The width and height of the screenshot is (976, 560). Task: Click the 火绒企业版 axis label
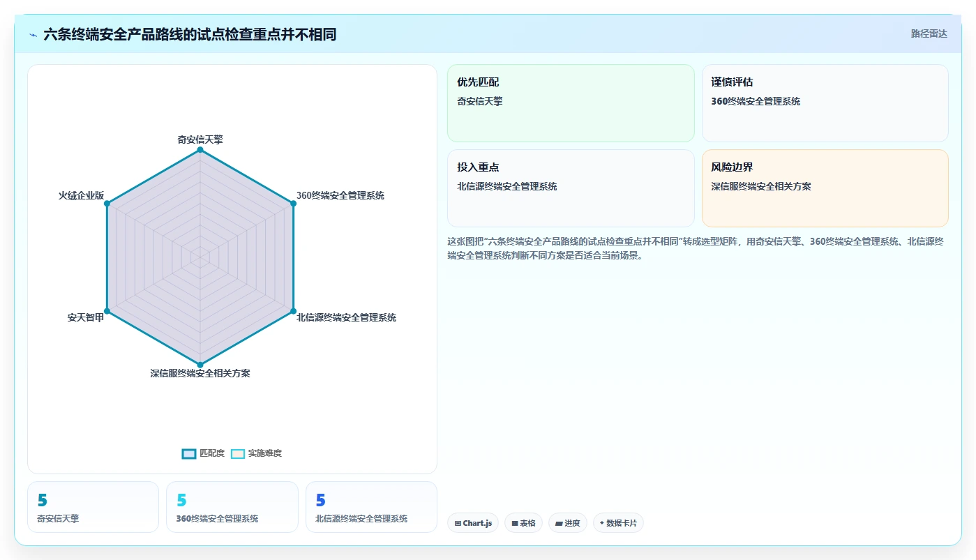[81, 196]
